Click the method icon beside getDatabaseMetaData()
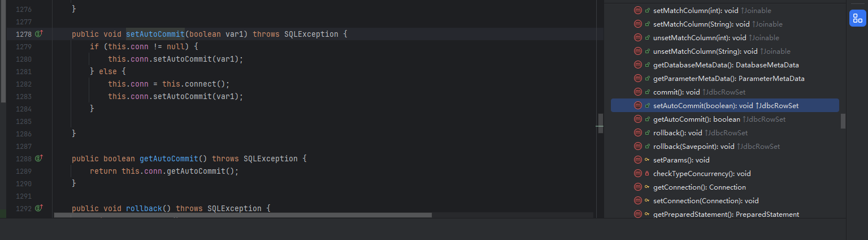The width and height of the screenshot is (868, 240). pos(638,65)
